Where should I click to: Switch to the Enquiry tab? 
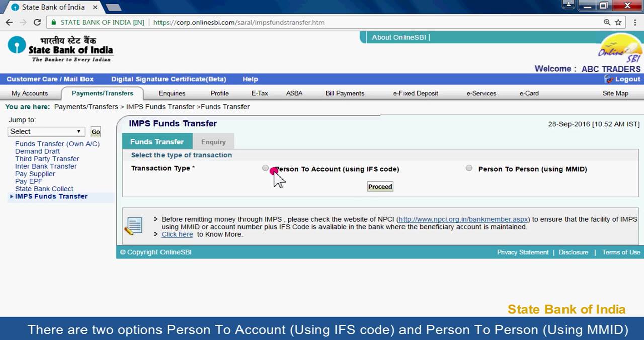click(x=213, y=142)
